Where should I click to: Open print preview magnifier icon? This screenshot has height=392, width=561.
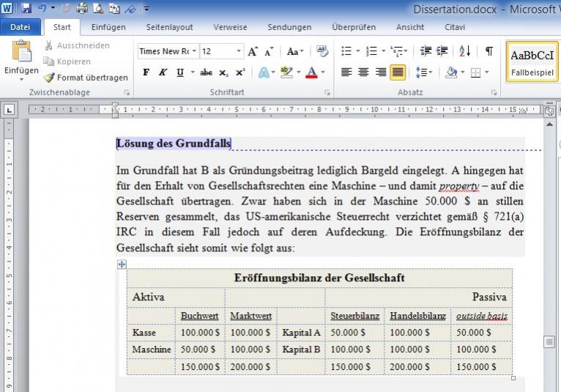(98, 8)
